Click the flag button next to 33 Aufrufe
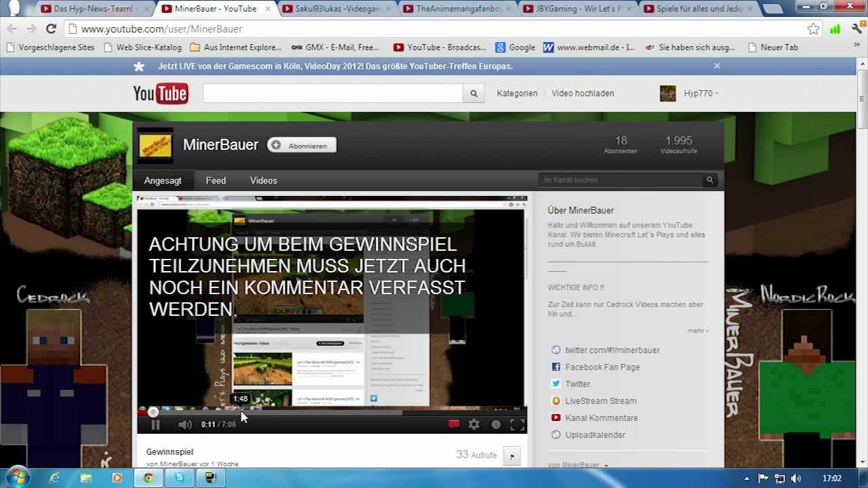The image size is (868, 488). 512,456
